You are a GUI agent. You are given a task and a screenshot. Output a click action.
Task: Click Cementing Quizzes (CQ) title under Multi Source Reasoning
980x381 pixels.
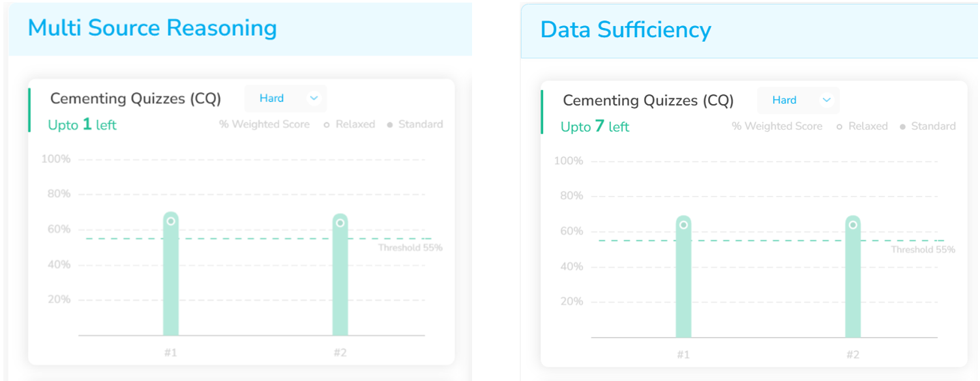click(x=136, y=98)
